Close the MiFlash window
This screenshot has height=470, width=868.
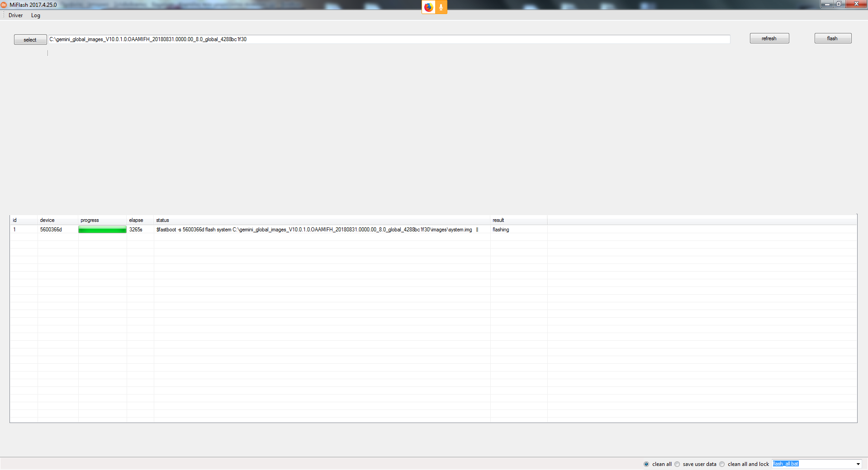coord(856,4)
